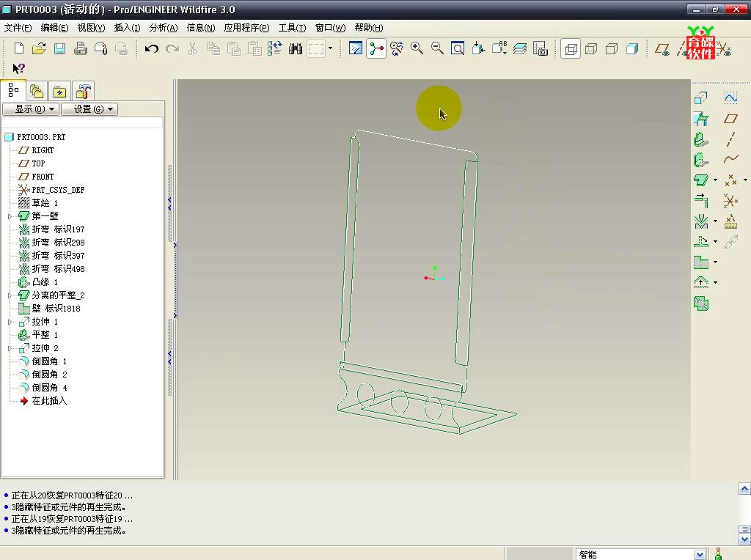Click the Datum Curve tool icon

(x=731, y=159)
